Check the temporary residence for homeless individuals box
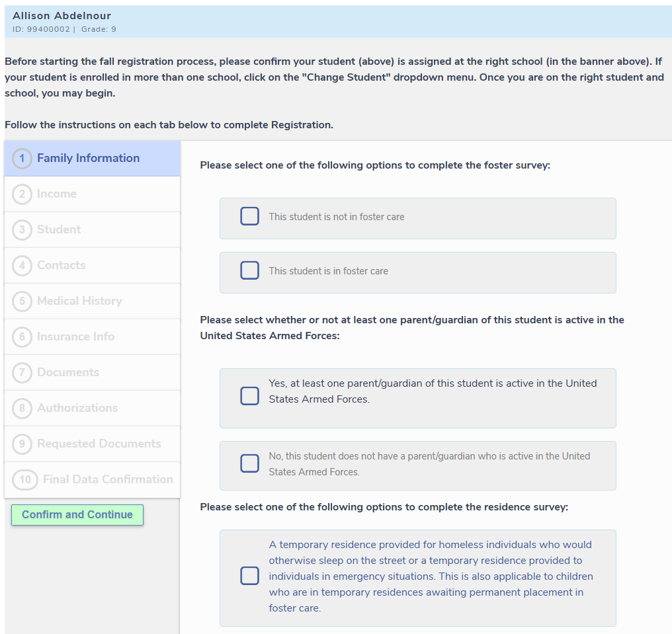This screenshot has width=672, height=634. (x=249, y=576)
